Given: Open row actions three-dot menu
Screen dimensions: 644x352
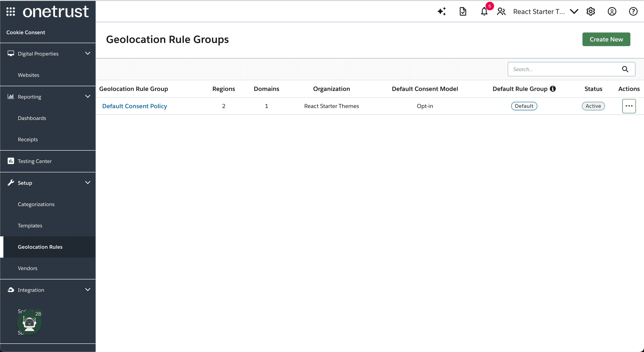Looking at the screenshot, I should point(629,106).
